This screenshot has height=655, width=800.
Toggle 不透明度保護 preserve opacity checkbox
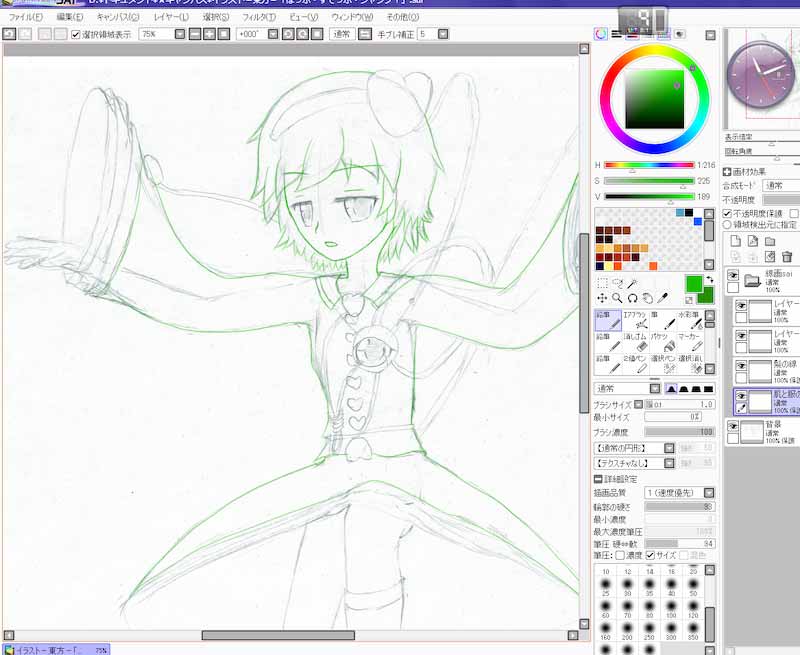pyautogui.click(x=727, y=213)
